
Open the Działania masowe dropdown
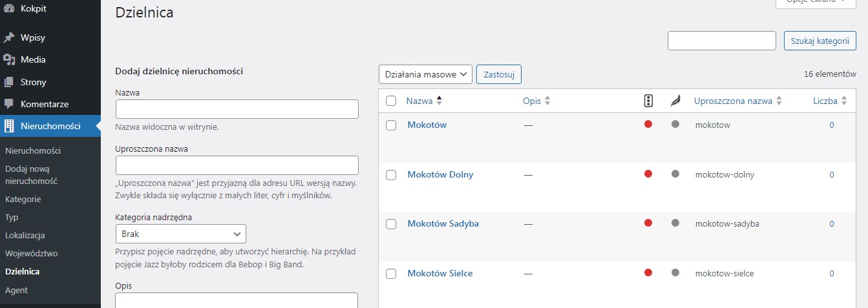click(425, 74)
